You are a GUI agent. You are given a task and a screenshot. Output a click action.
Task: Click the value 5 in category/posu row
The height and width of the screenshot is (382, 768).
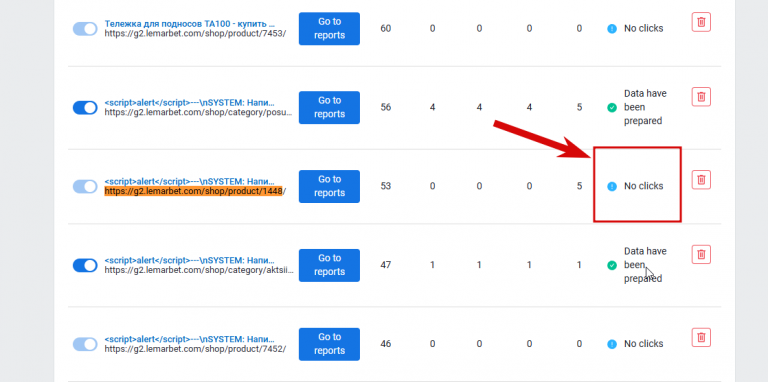coord(579,108)
